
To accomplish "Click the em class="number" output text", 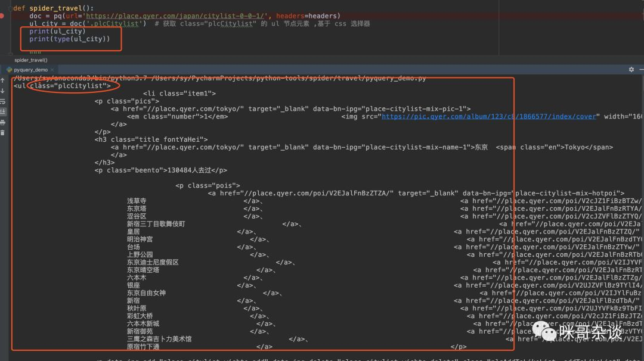I will [x=178, y=117].
